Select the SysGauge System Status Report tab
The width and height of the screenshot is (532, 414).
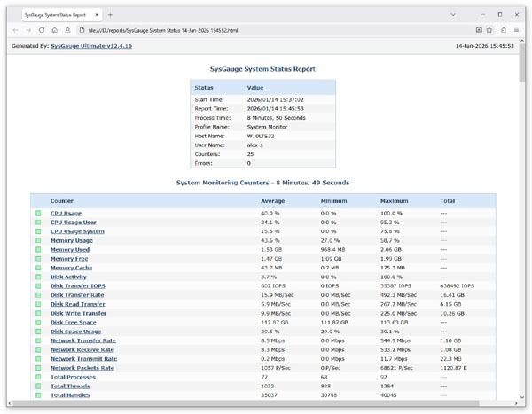click(62, 15)
